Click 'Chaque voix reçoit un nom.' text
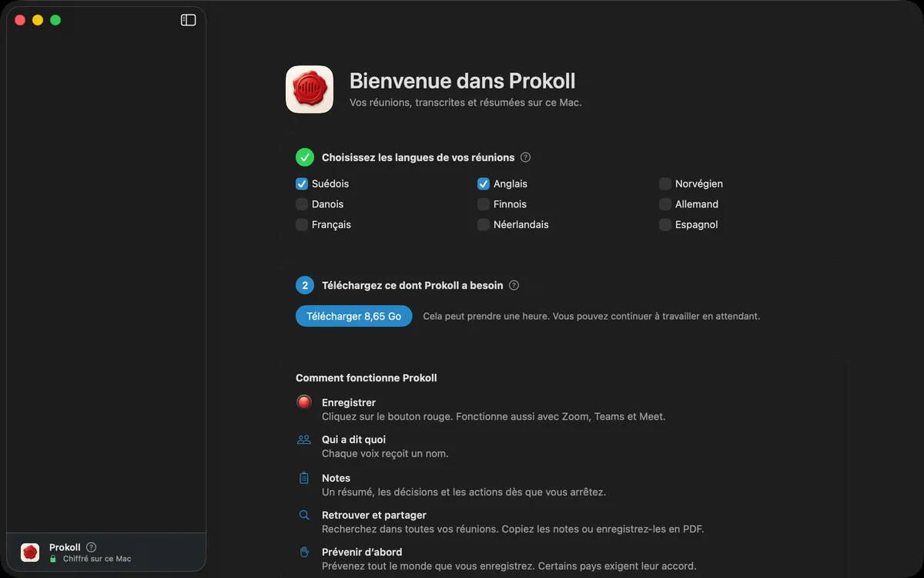Viewport: 924px width, 578px height. click(385, 453)
